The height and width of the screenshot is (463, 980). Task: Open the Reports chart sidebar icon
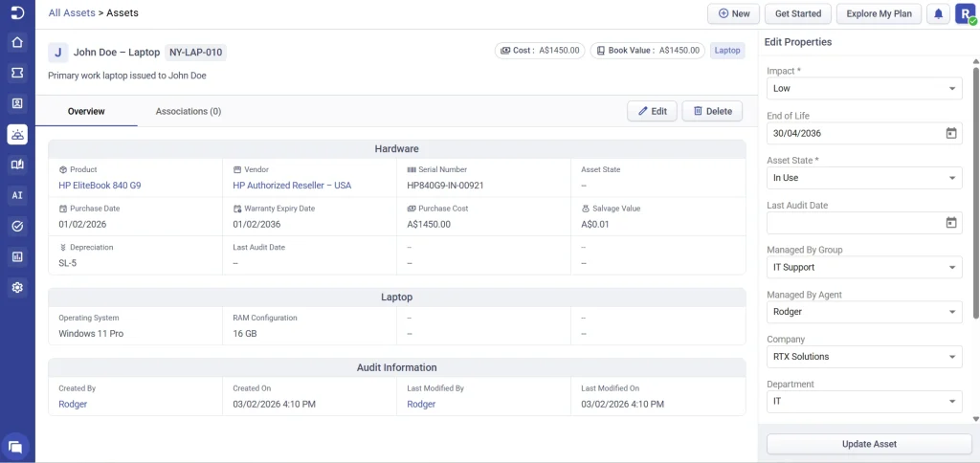(17, 256)
